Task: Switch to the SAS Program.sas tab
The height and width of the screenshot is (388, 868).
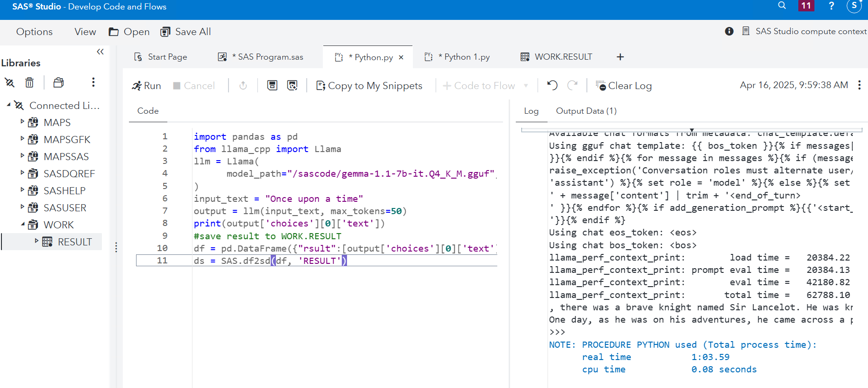Action: pos(270,57)
